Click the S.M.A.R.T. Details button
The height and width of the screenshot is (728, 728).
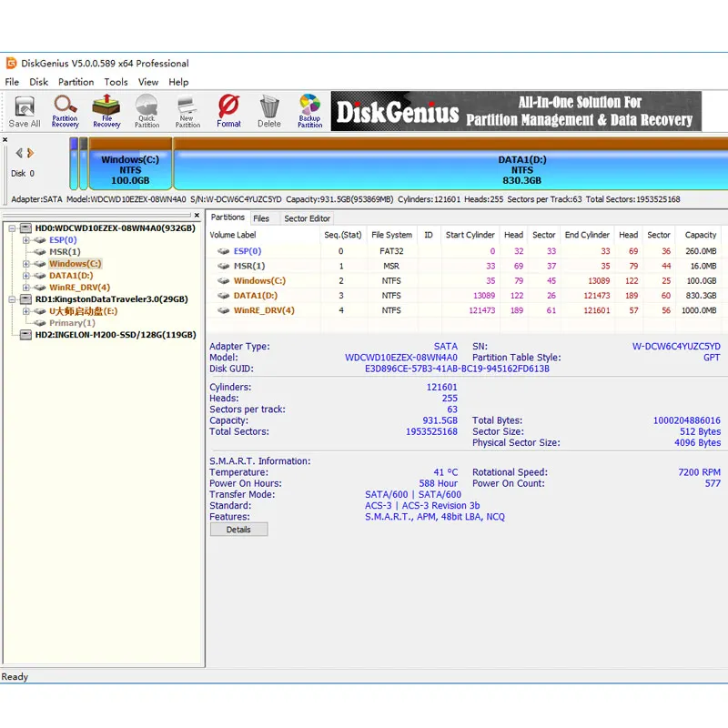238,530
